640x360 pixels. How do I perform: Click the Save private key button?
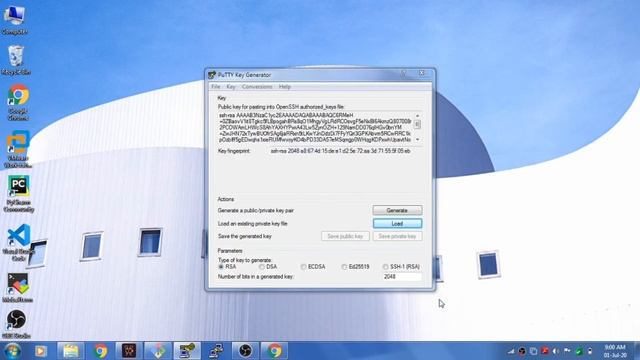point(397,236)
